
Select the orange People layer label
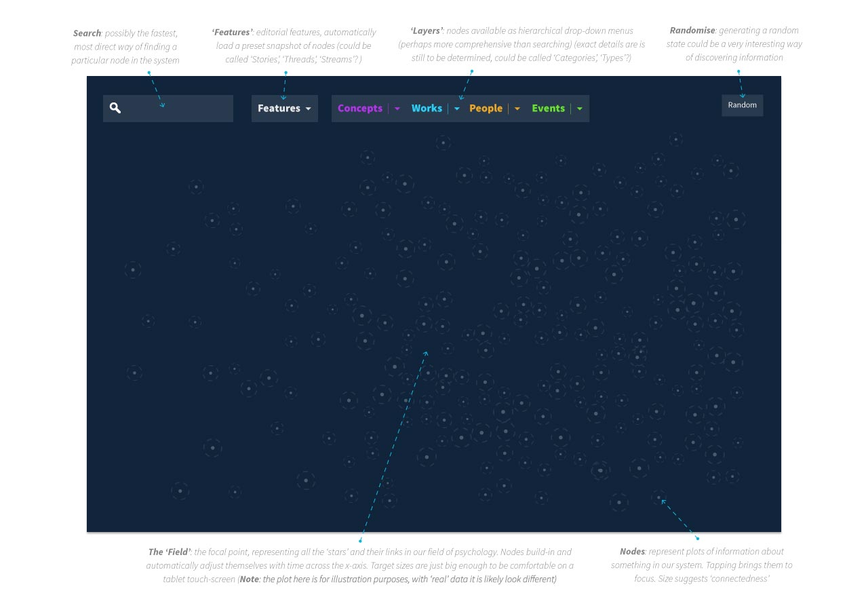click(x=486, y=109)
